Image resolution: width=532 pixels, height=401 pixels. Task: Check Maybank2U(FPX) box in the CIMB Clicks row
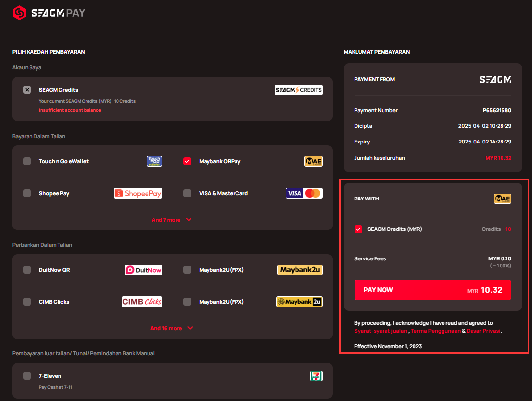(x=187, y=302)
